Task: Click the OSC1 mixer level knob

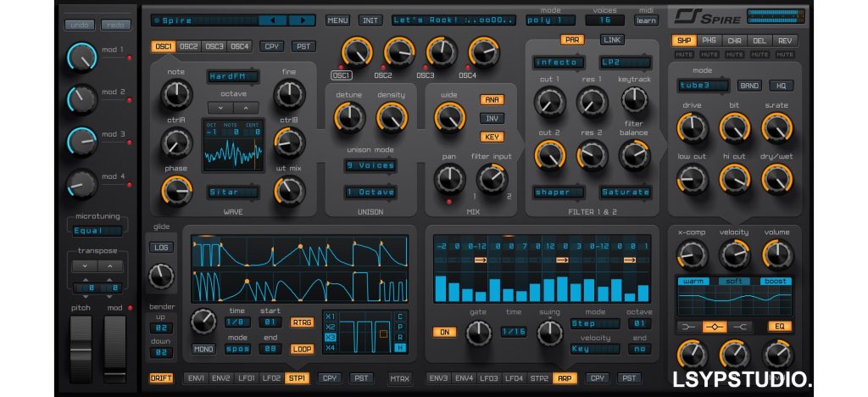Action: click(x=357, y=53)
